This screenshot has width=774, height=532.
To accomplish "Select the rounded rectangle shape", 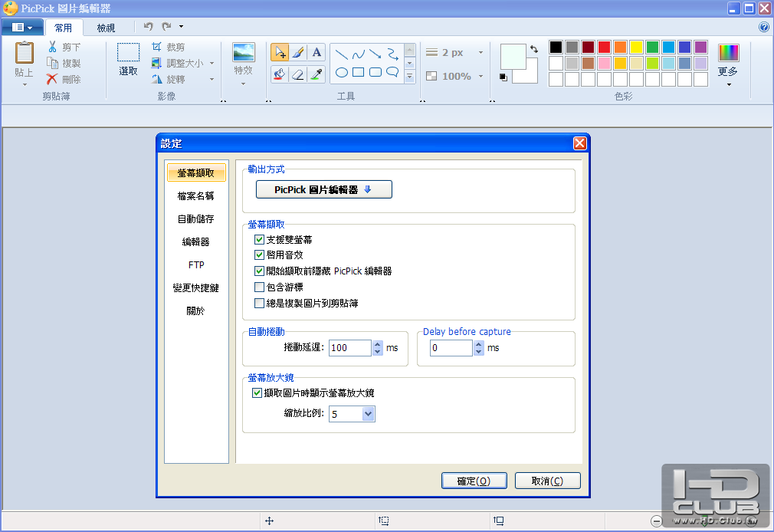I will (x=376, y=73).
